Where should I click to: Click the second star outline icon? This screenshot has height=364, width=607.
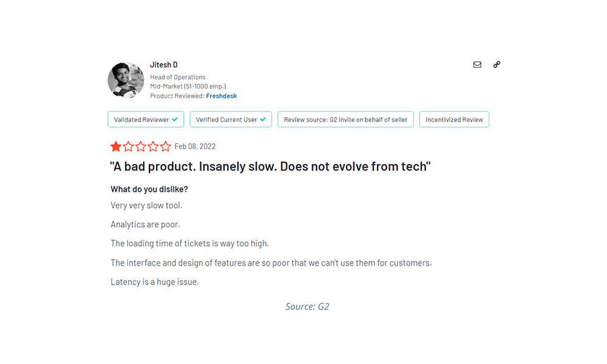128,146
